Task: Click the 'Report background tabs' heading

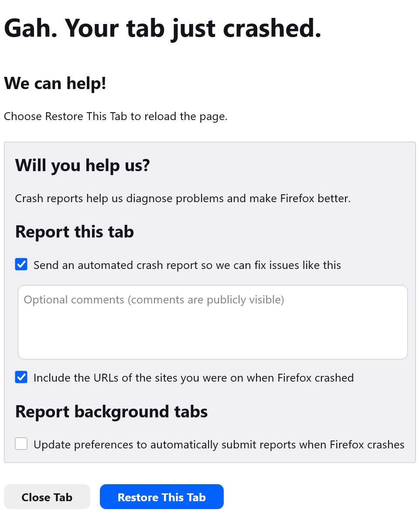Action: pos(111,412)
